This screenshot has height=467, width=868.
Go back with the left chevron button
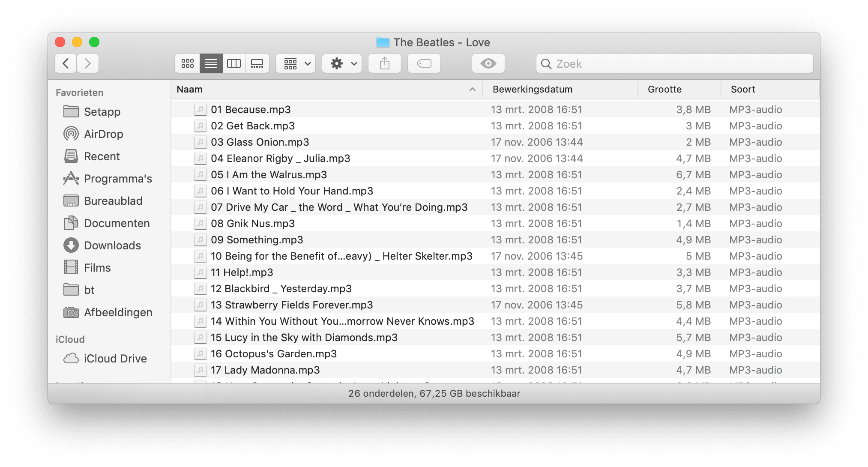[x=66, y=63]
